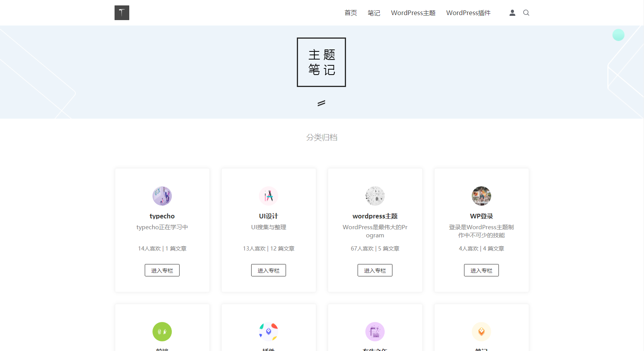Click the user login icon

pyautogui.click(x=512, y=13)
